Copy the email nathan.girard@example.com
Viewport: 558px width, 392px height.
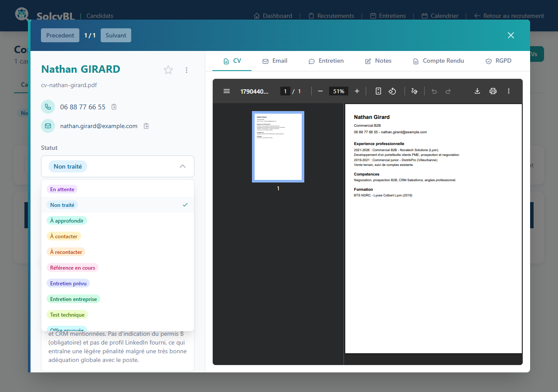[x=146, y=126]
